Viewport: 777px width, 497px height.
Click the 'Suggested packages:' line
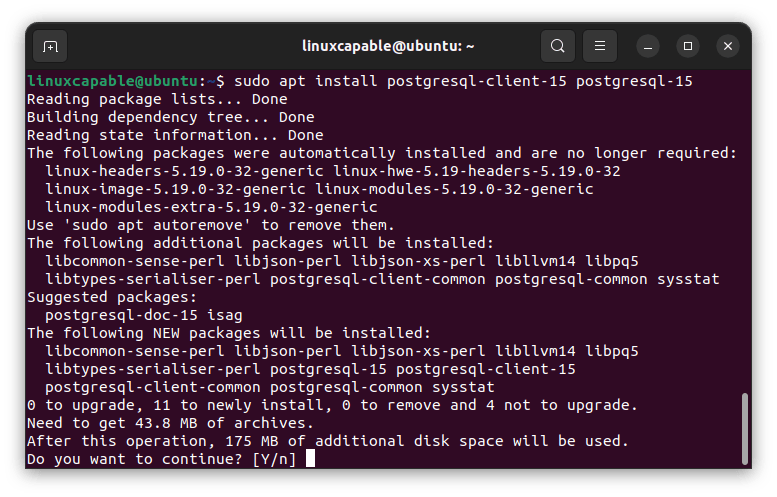click(x=112, y=297)
